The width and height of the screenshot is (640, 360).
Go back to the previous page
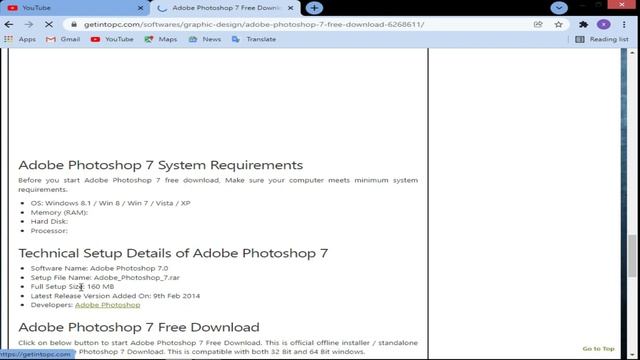[x=9, y=24]
